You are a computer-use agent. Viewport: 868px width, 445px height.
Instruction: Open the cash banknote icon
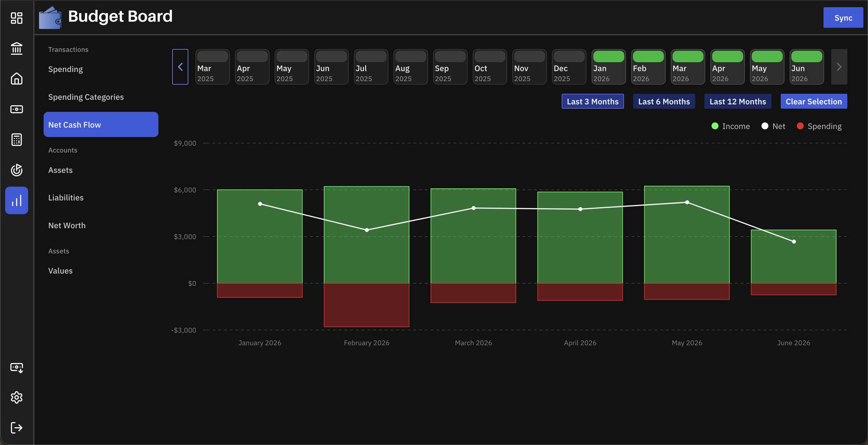pyautogui.click(x=17, y=109)
